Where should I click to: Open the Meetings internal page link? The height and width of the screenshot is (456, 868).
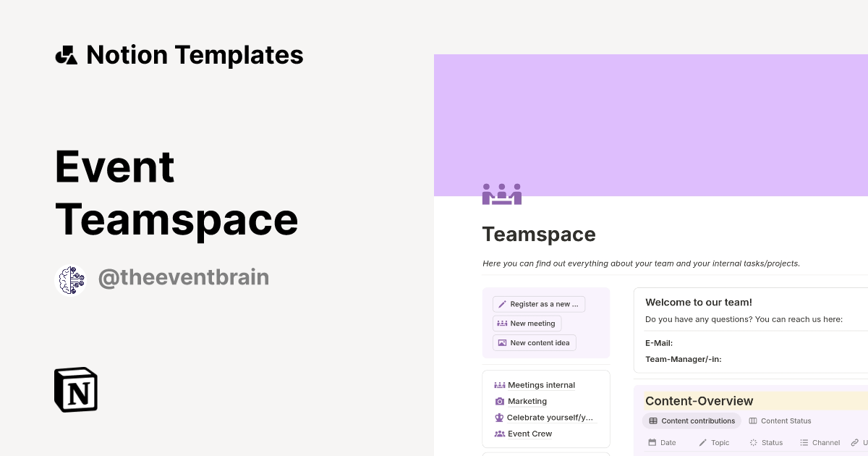point(541,385)
